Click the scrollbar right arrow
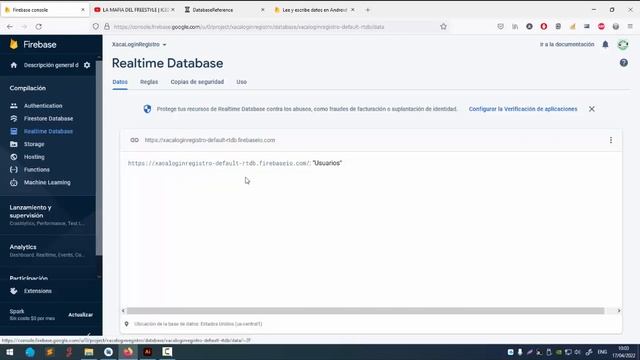The width and height of the screenshot is (640, 360). click(x=619, y=311)
